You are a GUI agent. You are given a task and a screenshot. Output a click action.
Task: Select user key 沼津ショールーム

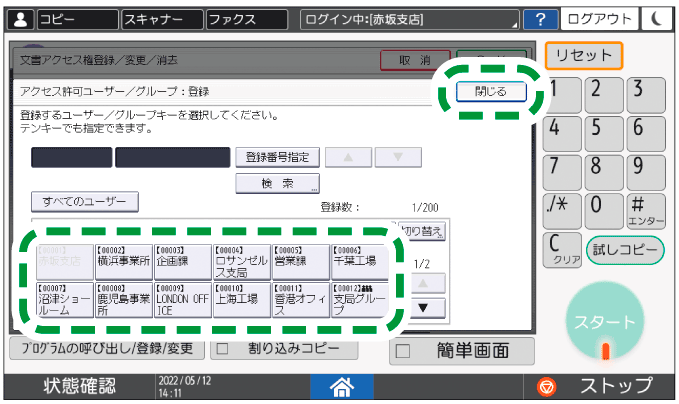[x=65, y=300]
